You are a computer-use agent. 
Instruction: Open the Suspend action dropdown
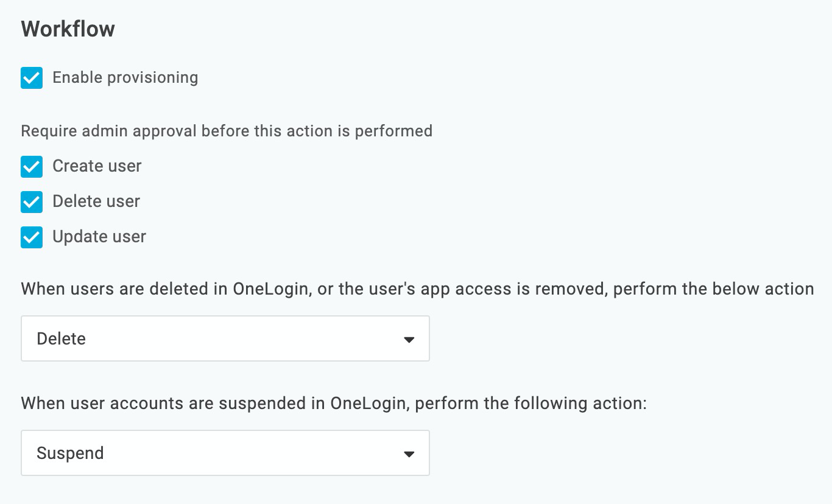click(225, 453)
